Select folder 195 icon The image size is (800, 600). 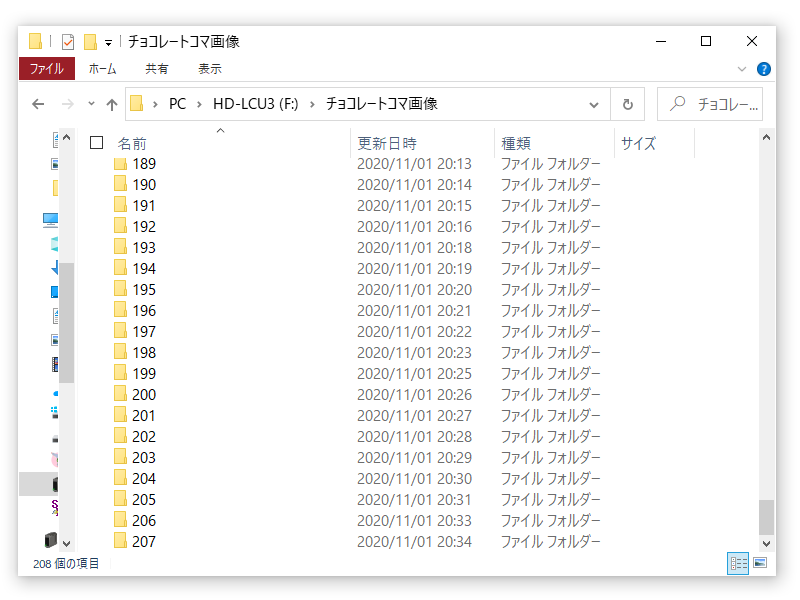120,288
